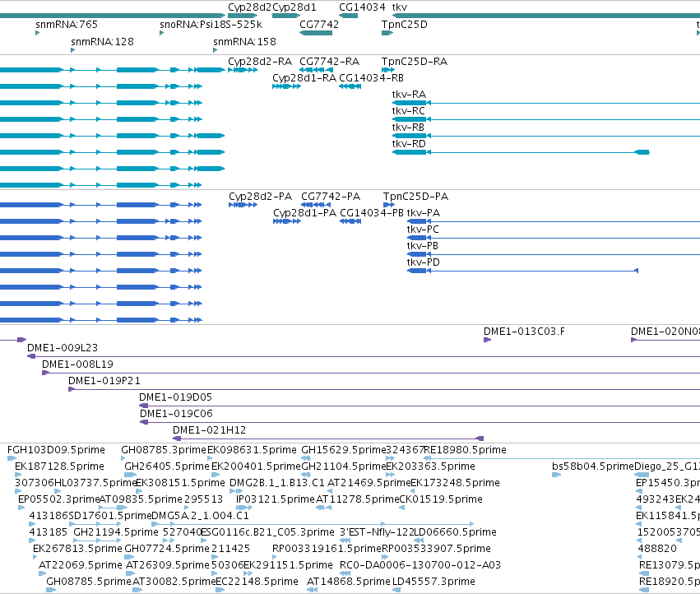Open the CG7742 gene feature

click(x=316, y=33)
